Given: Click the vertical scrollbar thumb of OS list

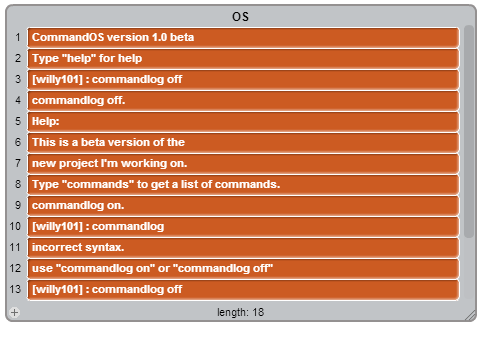Looking at the screenshot, I should [x=469, y=131].
